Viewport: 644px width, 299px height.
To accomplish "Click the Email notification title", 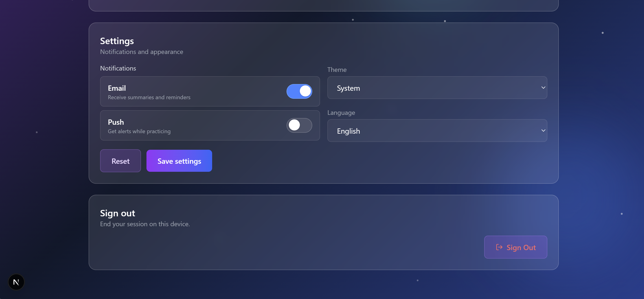I will [117, 88].
